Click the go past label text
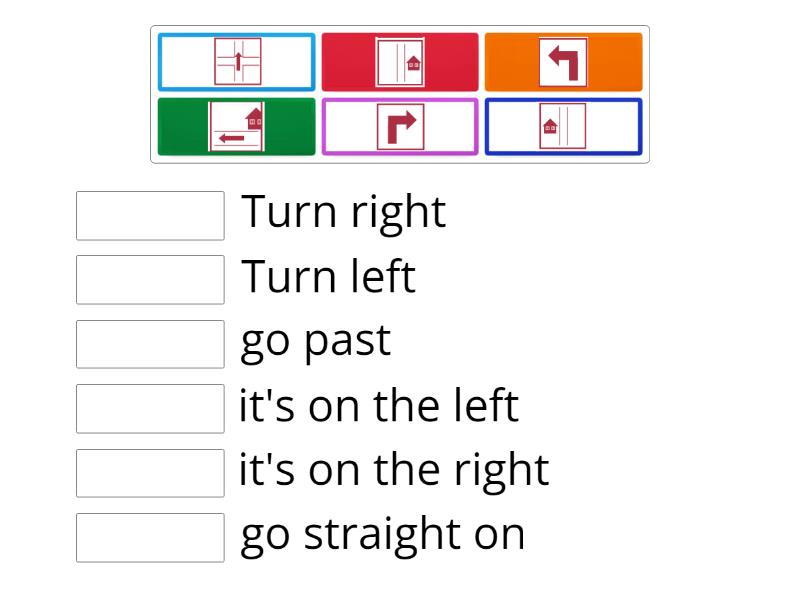Screen dimensions: 800x600 click(315, 340)
